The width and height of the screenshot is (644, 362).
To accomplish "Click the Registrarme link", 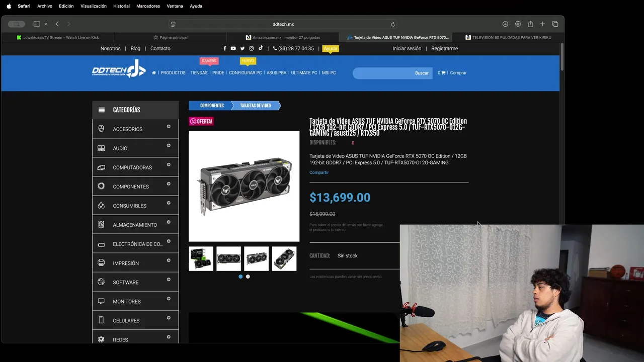I will (x=444, y=48).
